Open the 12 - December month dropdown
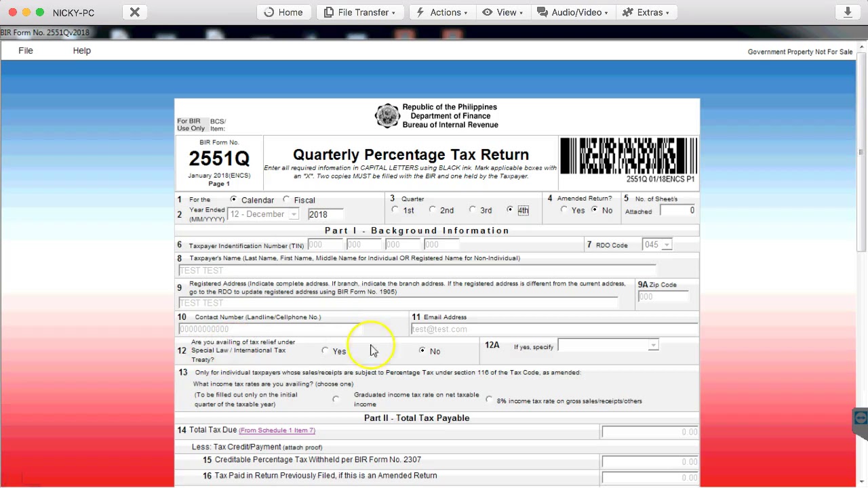The image size is (868, 488). (263, 214)
